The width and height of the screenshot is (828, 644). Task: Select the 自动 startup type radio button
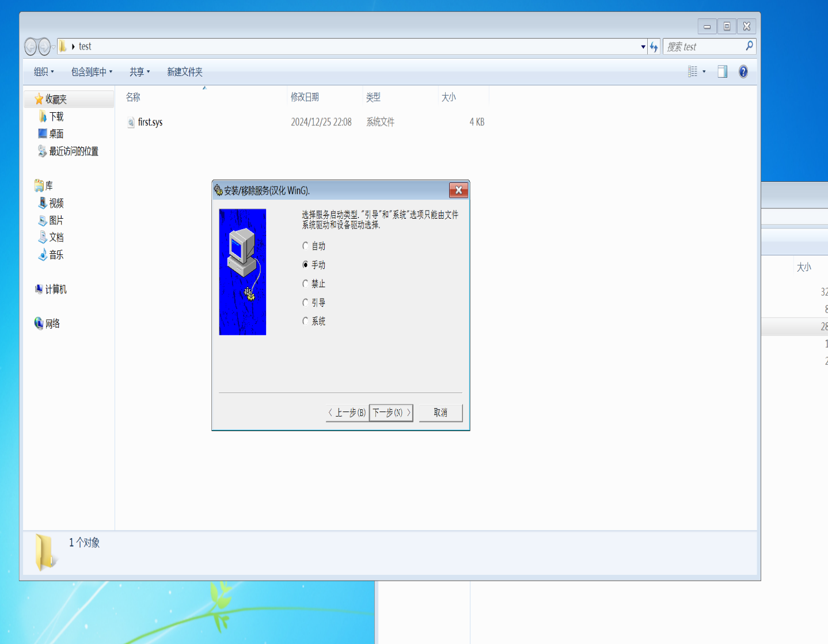(x=305, y=245)
